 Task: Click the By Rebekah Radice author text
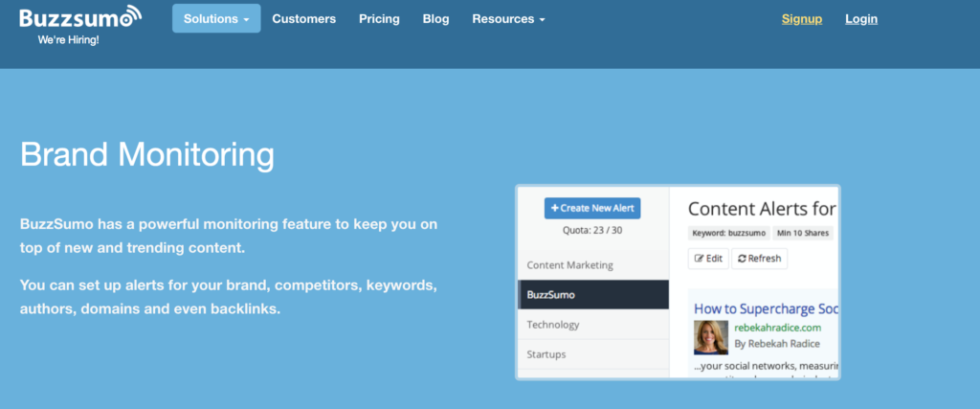click(x=777, y=344)
